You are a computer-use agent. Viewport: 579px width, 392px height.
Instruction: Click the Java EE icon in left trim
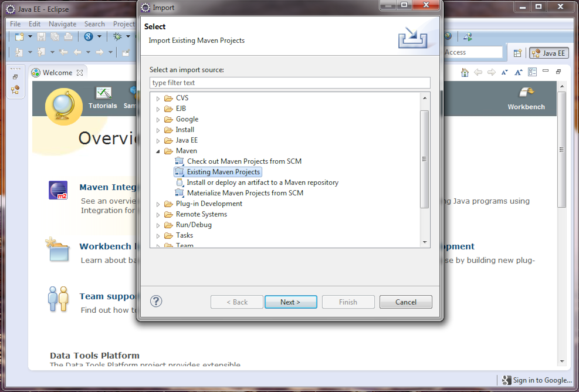pyautogui.click(x=15, y=90)
